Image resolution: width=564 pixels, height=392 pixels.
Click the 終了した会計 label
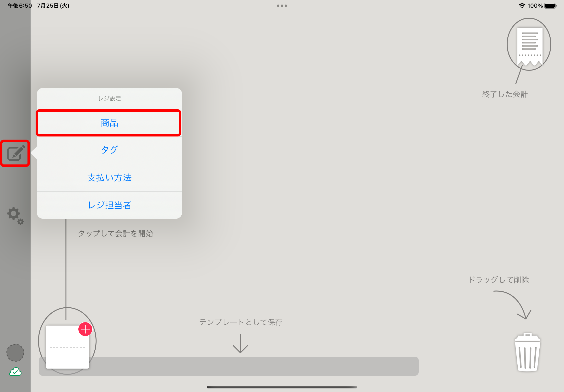click(505, 94)
